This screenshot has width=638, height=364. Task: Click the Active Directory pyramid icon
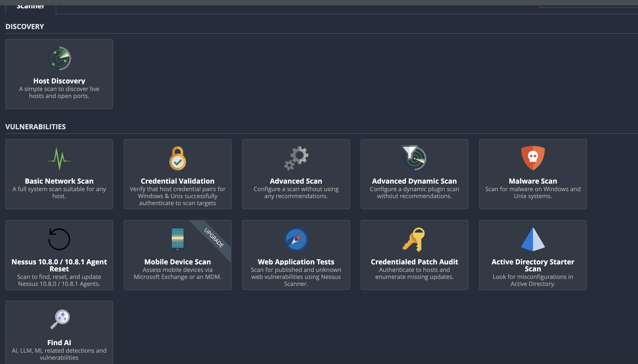point(533,239)
